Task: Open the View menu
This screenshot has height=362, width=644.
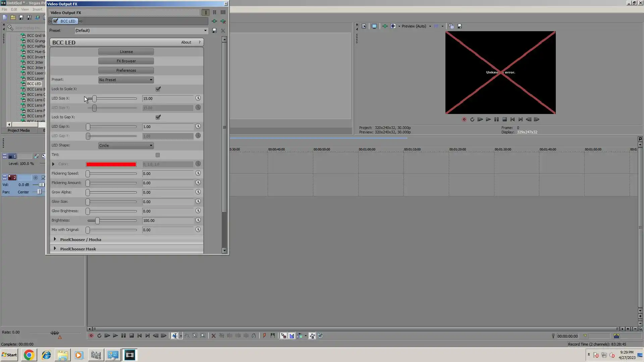Action: [25, 9]
